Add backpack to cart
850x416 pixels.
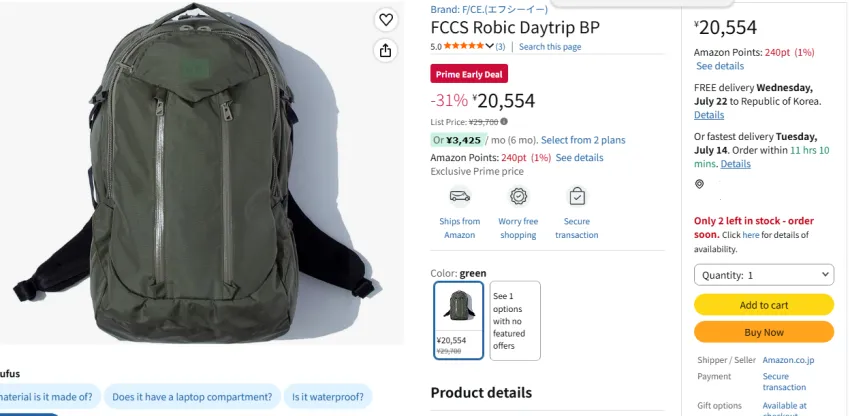[764, 305]
